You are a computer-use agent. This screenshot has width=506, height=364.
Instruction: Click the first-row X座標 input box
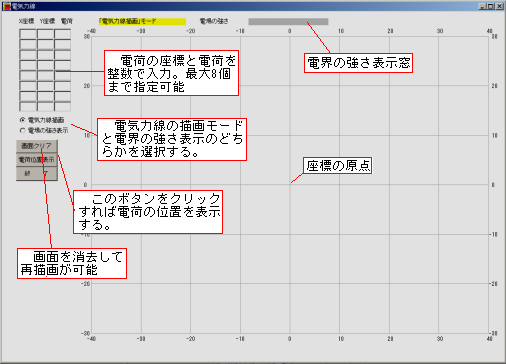pos(28,34)
